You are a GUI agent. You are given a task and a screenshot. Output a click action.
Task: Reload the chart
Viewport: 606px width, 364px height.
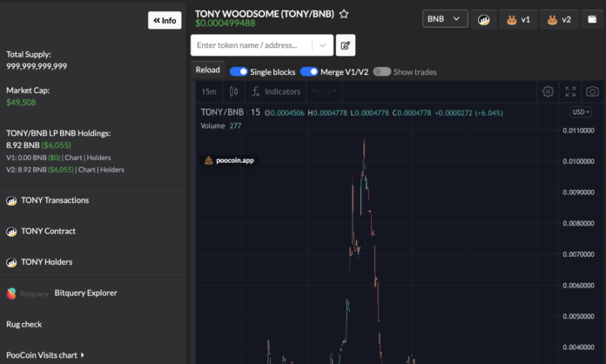click(207, 70)
